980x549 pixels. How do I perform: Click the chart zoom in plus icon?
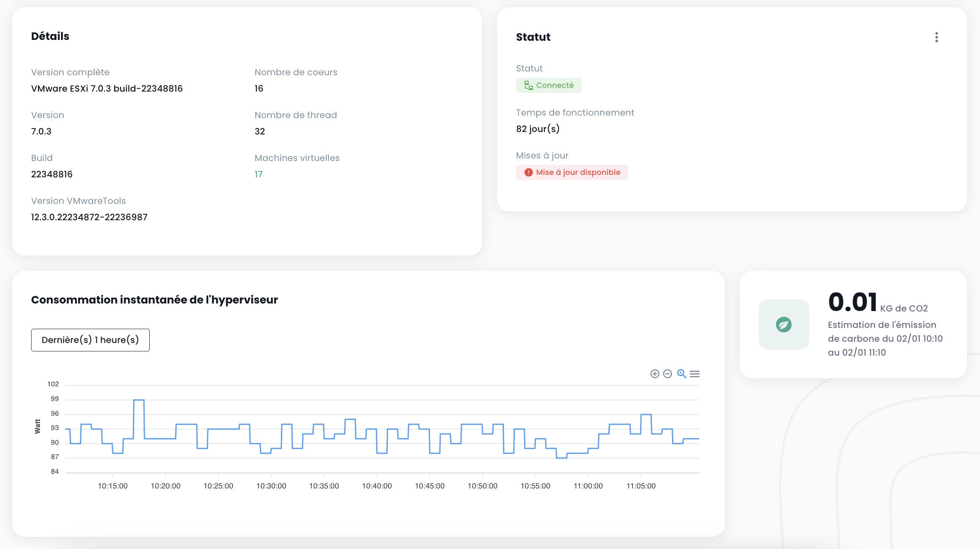654,374
